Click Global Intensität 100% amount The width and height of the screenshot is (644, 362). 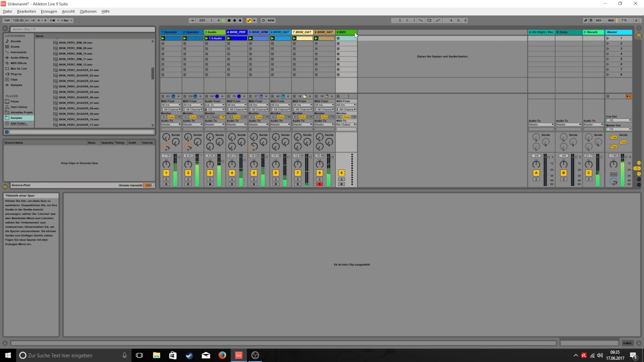click(148, 186)
